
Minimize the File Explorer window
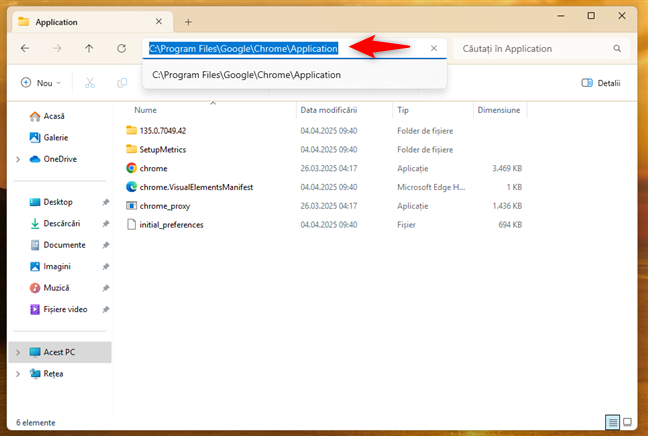click(x=561, y=16)
